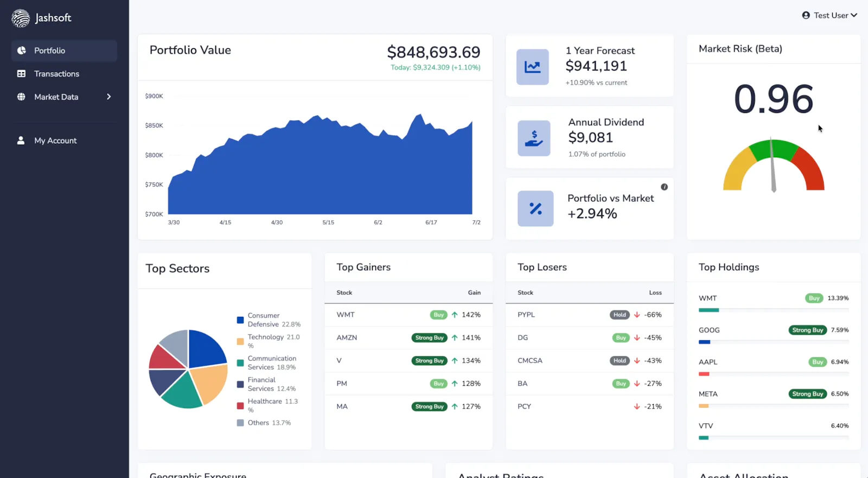The width and height of the screenshot is (868, 478).
Task: Click the portfolio value $848,693.69
Action: pos(433,52)
